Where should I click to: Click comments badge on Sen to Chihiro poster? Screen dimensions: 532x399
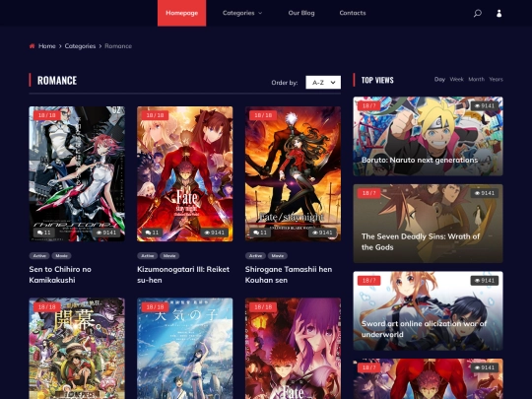tap(44, 233)
